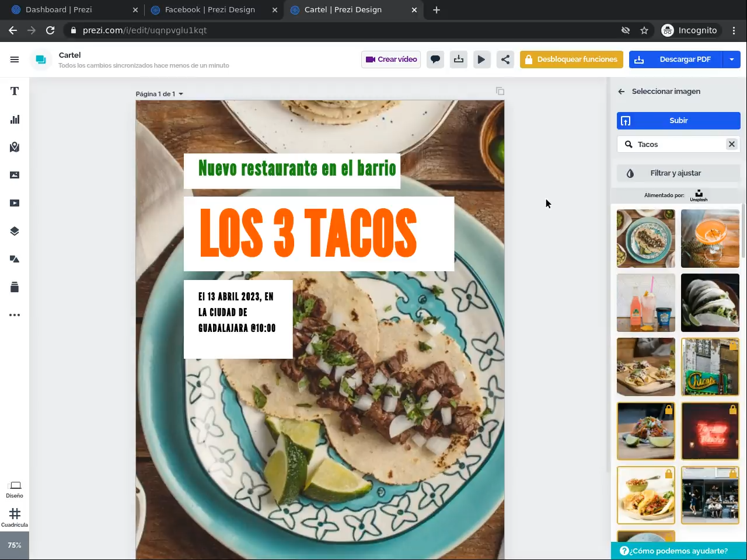Open the image tool in sidebar
This screenshot has width=747, height=560.
[15, 175]
